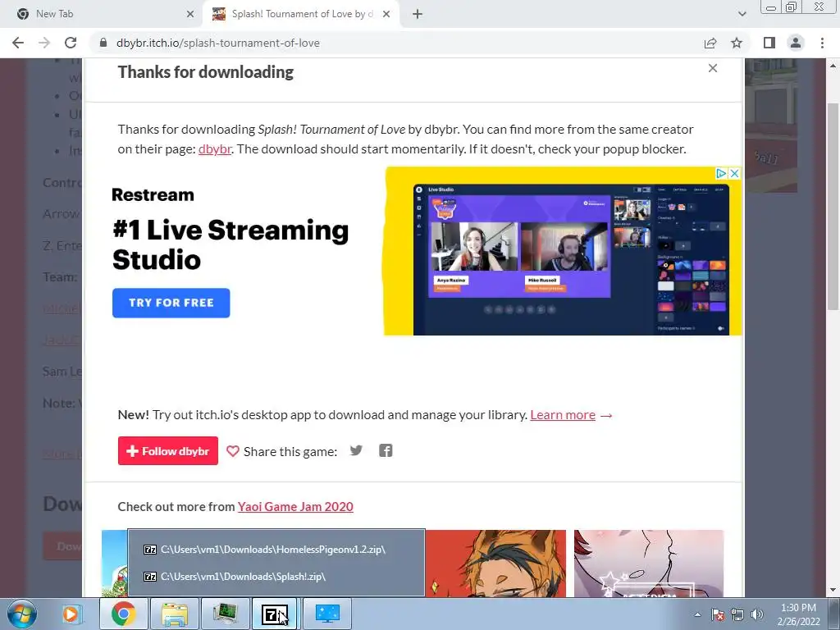Go back using the browser back arrow

click(x=18, y=43)
